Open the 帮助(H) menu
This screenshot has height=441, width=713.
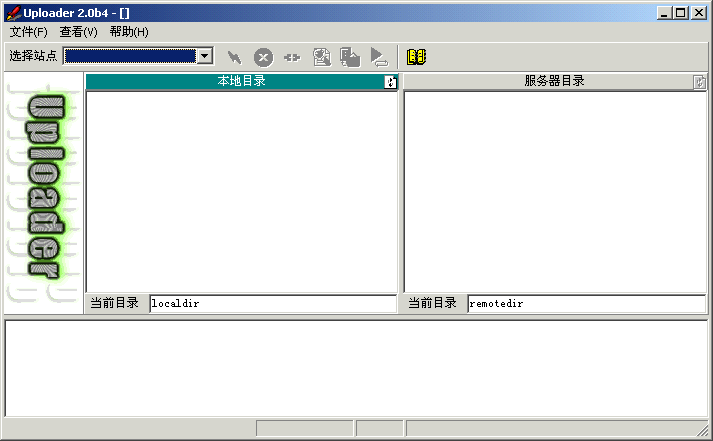coord(129,32)
